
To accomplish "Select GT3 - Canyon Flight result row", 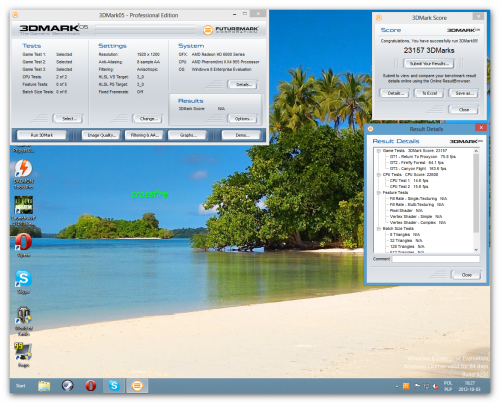I will [418, 169].
